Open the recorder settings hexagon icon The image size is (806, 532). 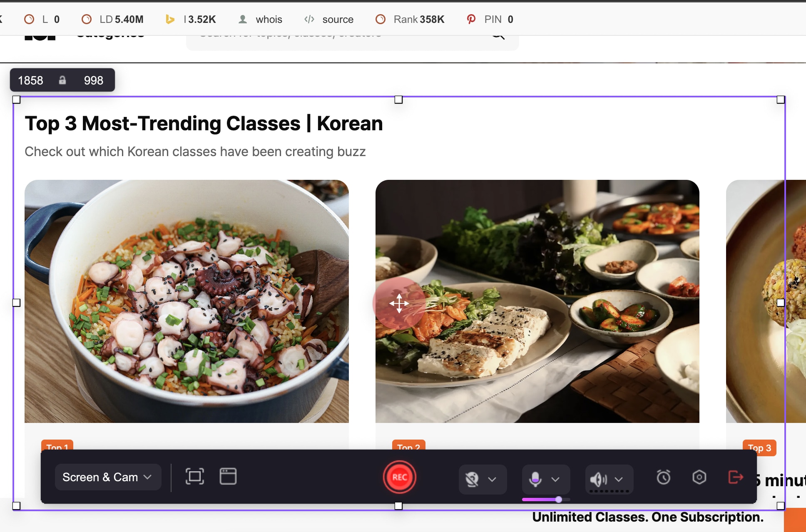tap(699, 477)
